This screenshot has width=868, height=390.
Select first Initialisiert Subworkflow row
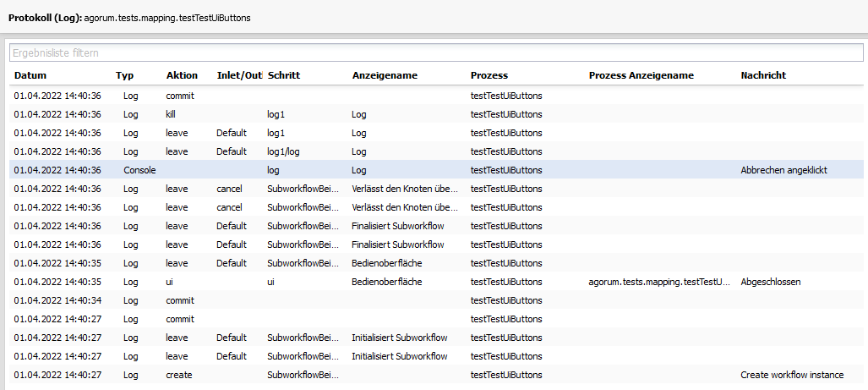pyautogui.click(x=436, y=338)
